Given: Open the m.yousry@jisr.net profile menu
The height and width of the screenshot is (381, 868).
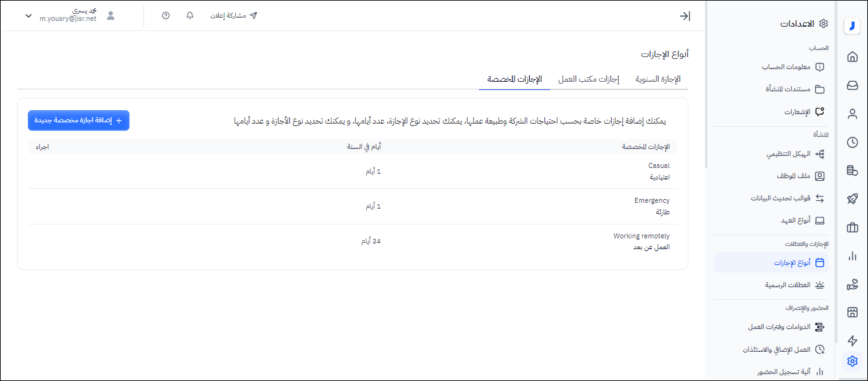Looking at the screenshot, I should pyautogui.click(x=69, y=16).
